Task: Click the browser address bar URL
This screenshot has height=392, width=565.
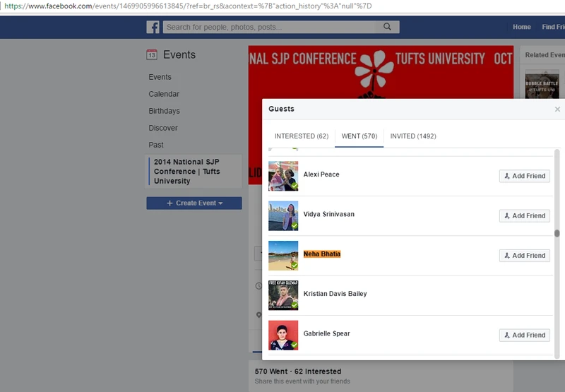Action: click(x=188, y=6)
